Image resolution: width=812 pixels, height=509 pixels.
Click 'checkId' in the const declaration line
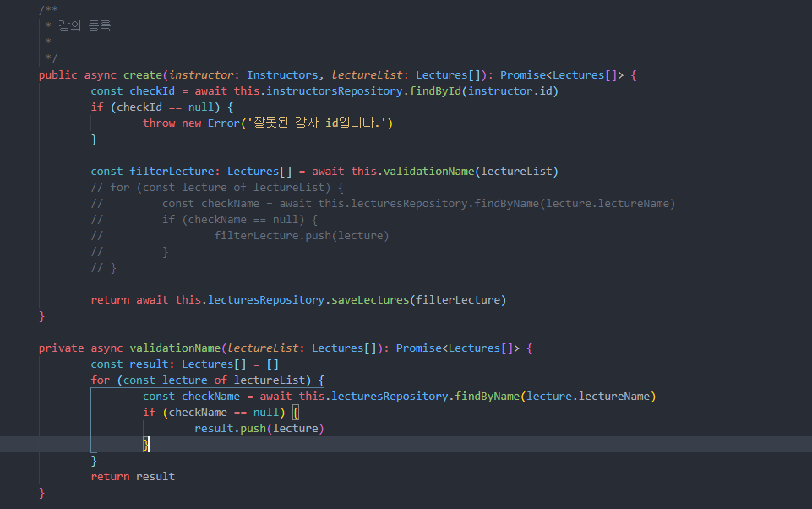click(x=152, y=90)
